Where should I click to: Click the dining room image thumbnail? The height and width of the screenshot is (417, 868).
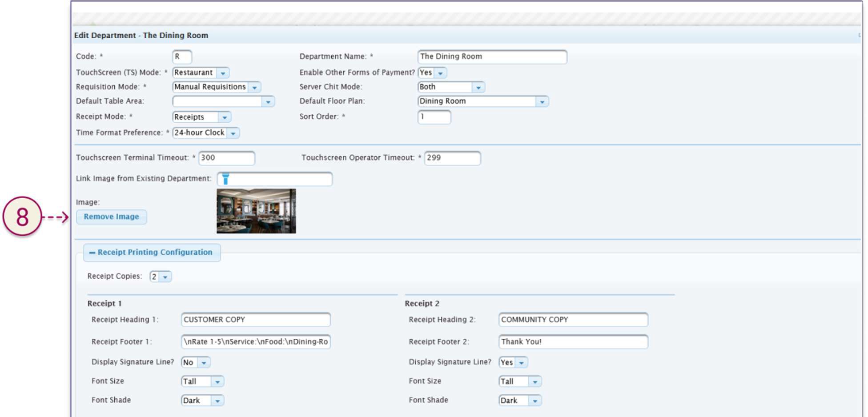pos(256,211)
